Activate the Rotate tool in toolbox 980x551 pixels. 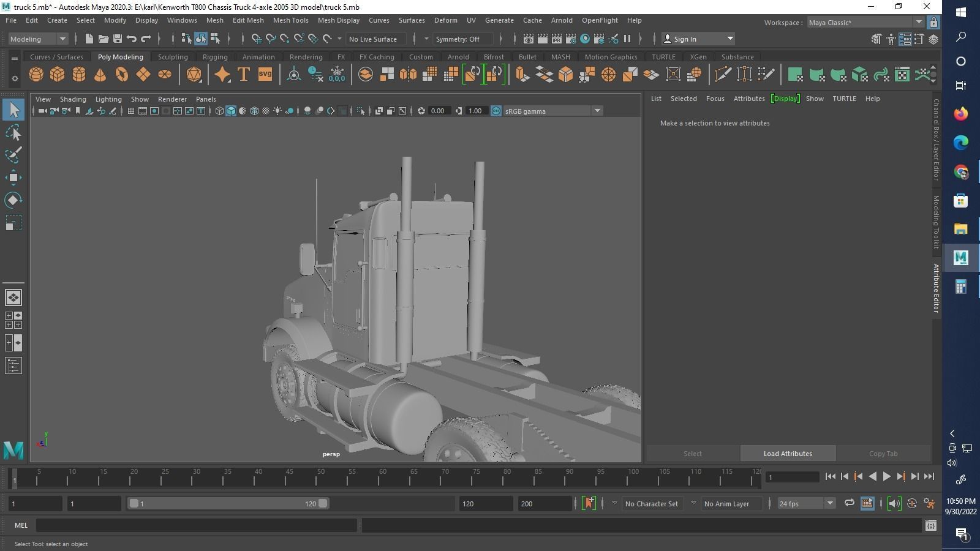[x=13, y=200]
